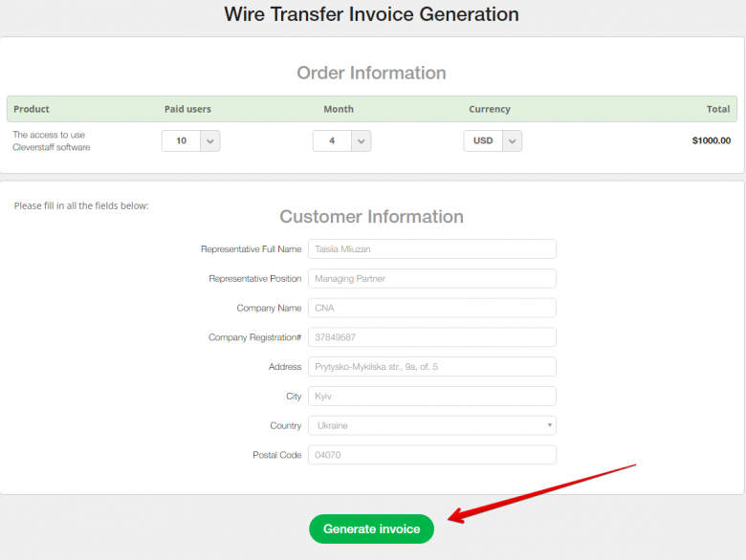
Task: Select the Month column header
Action: tap(339, 109)
